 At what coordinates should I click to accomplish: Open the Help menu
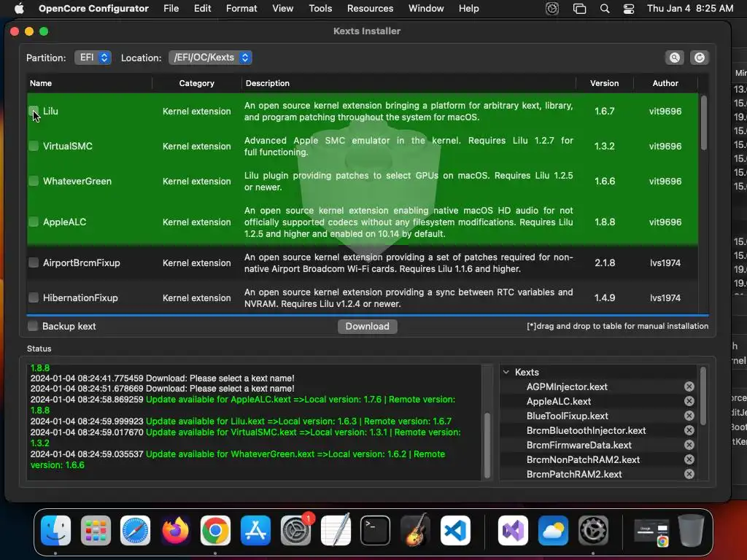point(469,9)
